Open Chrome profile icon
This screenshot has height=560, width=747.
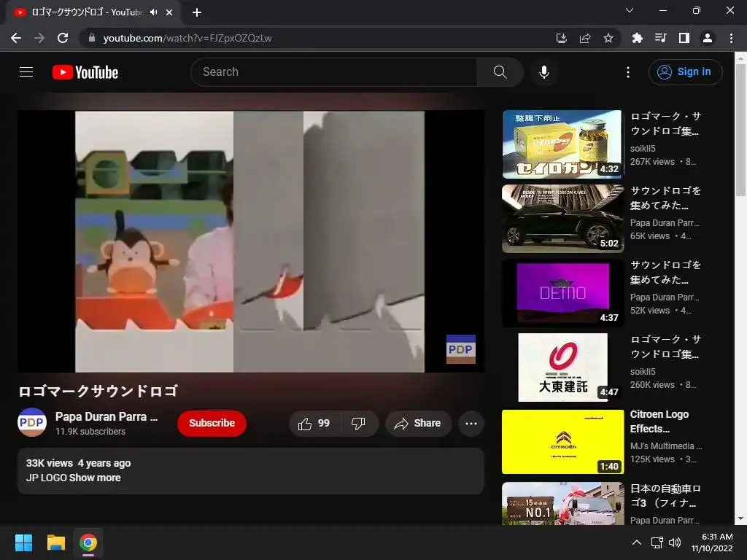708,38
